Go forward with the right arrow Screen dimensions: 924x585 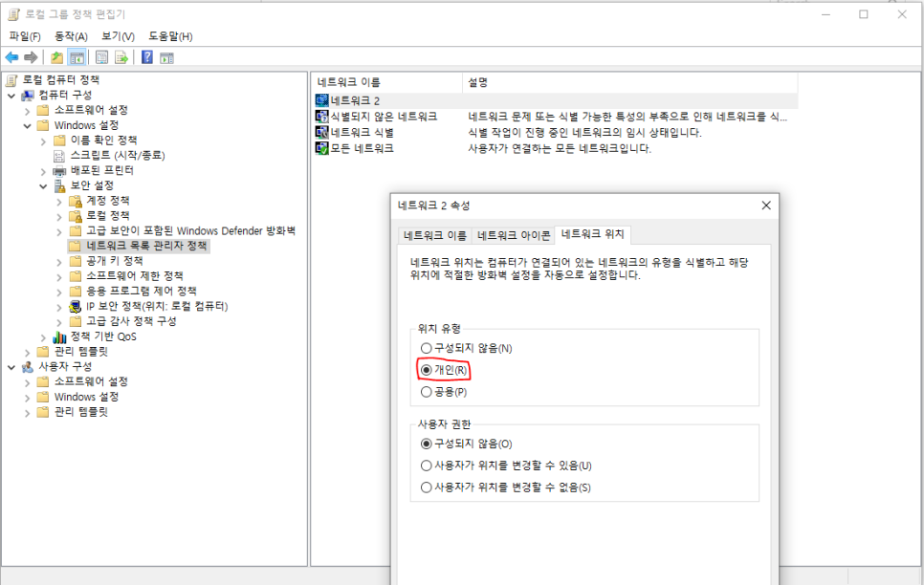coord(31,57)
